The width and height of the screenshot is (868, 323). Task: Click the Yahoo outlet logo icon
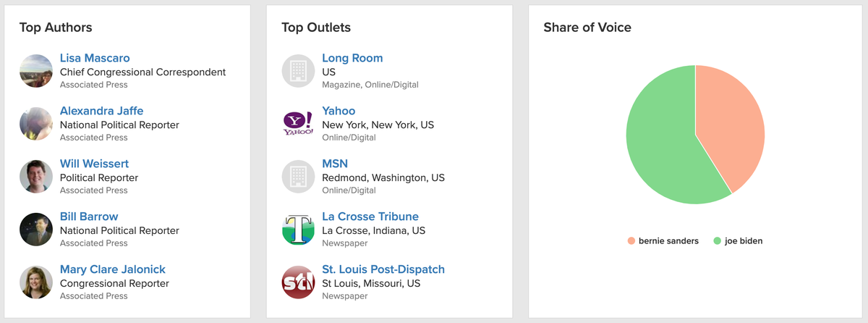[298, 124]
